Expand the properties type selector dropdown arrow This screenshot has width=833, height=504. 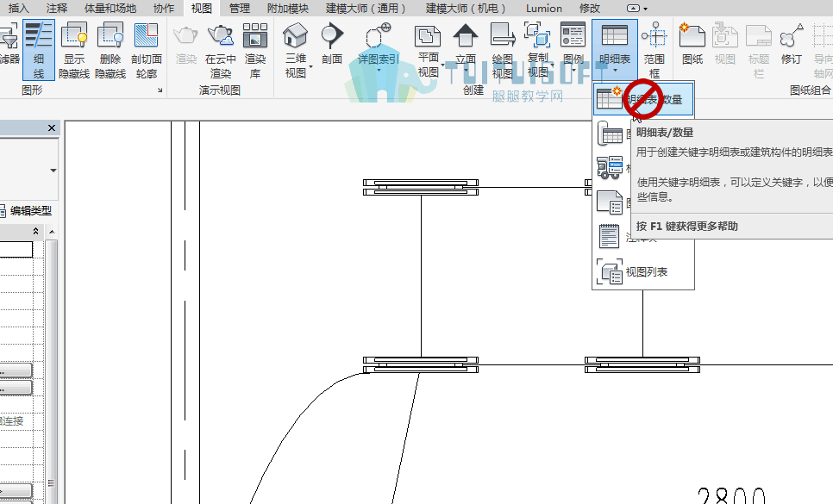pos(53,171)
